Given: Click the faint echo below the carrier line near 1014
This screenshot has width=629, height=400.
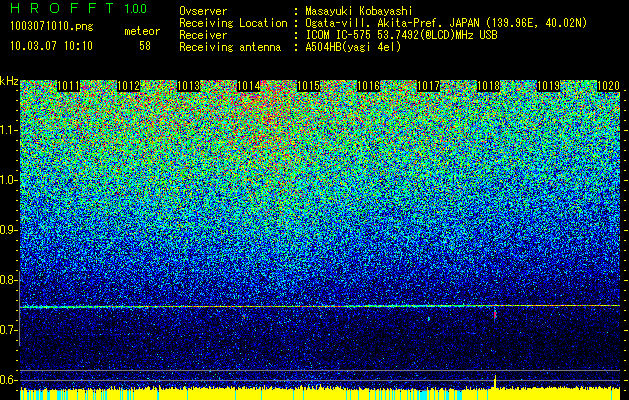Looking at the screenshot, I should [243, 317].
